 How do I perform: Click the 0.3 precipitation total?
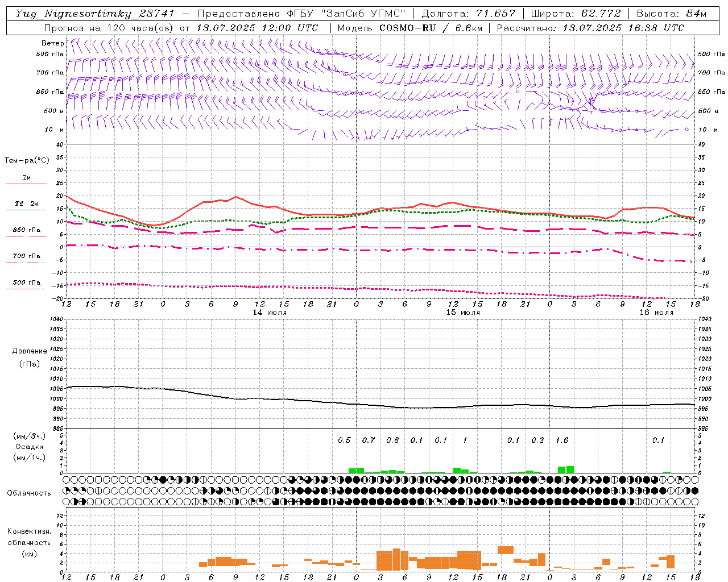coord(537,440)
